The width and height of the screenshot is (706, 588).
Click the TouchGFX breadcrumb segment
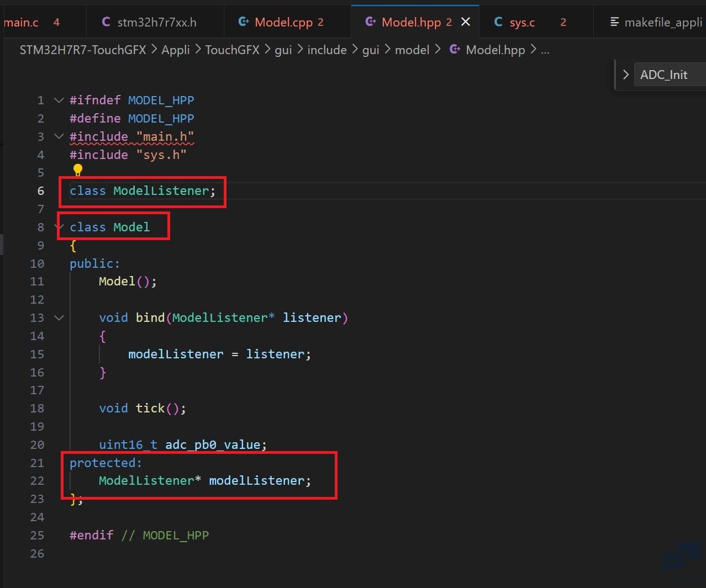click(x=233, y=50)
